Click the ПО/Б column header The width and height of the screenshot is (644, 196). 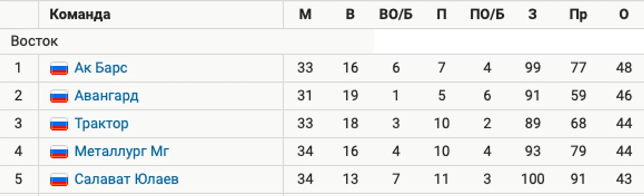(487, 15)
